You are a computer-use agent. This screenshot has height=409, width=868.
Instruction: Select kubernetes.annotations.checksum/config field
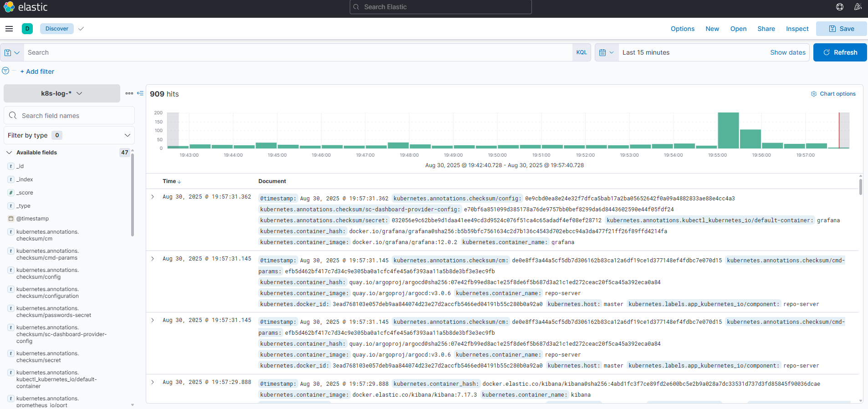(47, 273)
